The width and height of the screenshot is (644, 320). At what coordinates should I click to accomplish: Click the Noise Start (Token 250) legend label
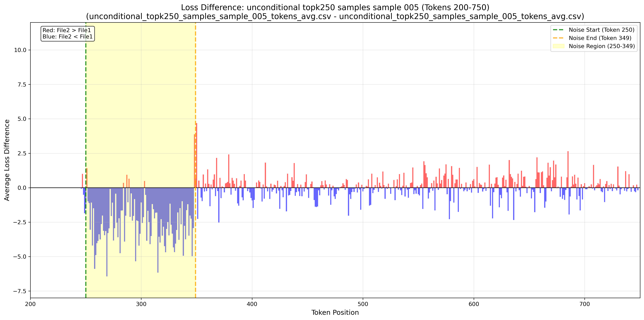[601, 30]
